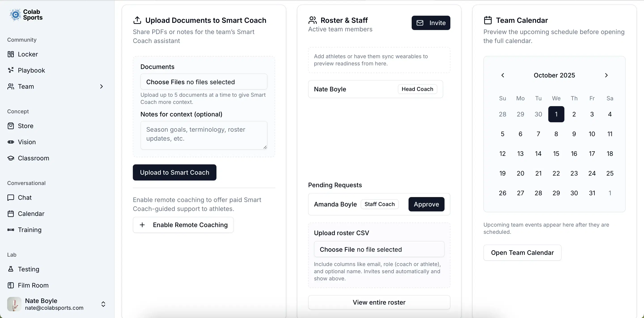Open the Locker section from sidebar

11,54
